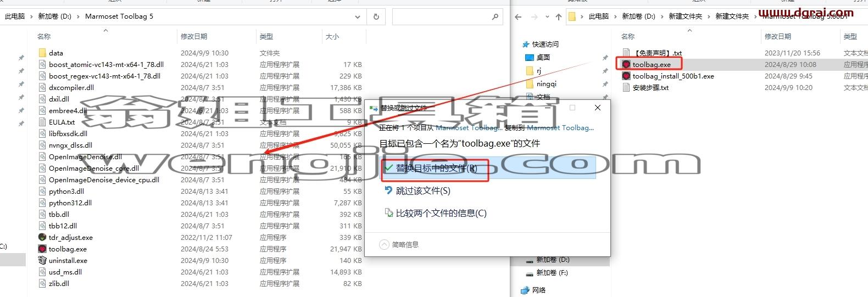Screen dimensions: 868x297
Task: Open 桌面 in right navigation pane
Action: [x=543, y=57]
